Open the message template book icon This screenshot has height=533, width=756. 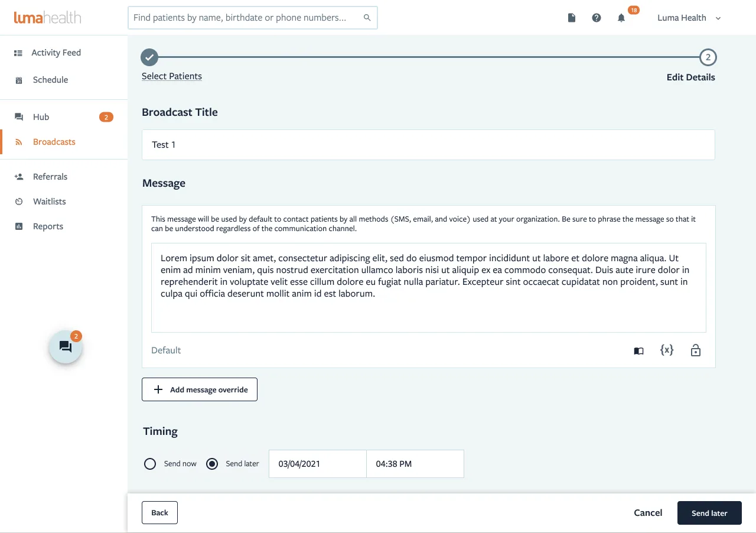[x=638, y=350]
